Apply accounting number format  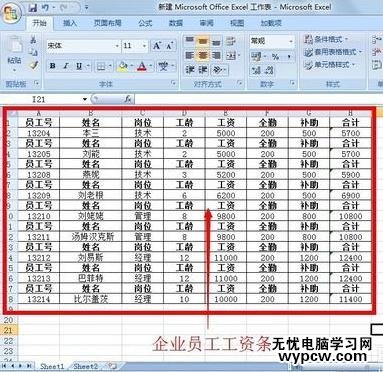click(256, 56)
